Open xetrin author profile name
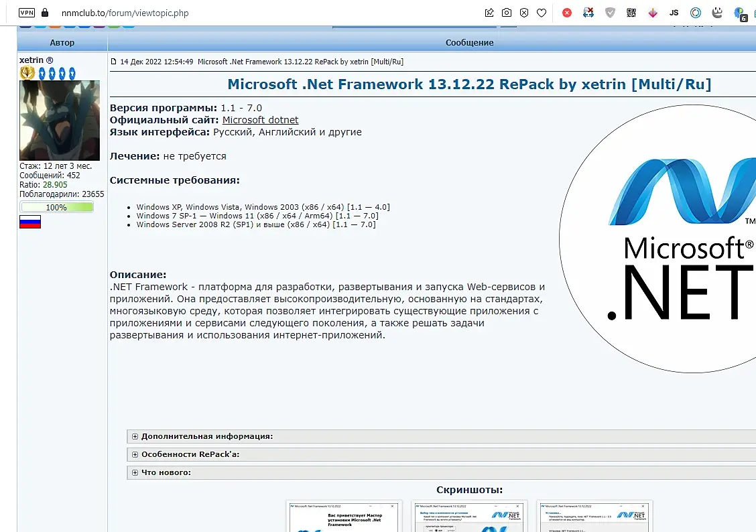The height and width of the screenshot is (532, 756). (x=31, y=60)
